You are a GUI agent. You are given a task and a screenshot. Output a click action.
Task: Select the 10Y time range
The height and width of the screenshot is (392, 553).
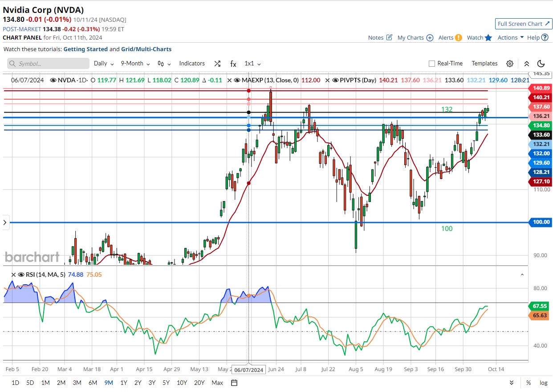click(182, 383)
